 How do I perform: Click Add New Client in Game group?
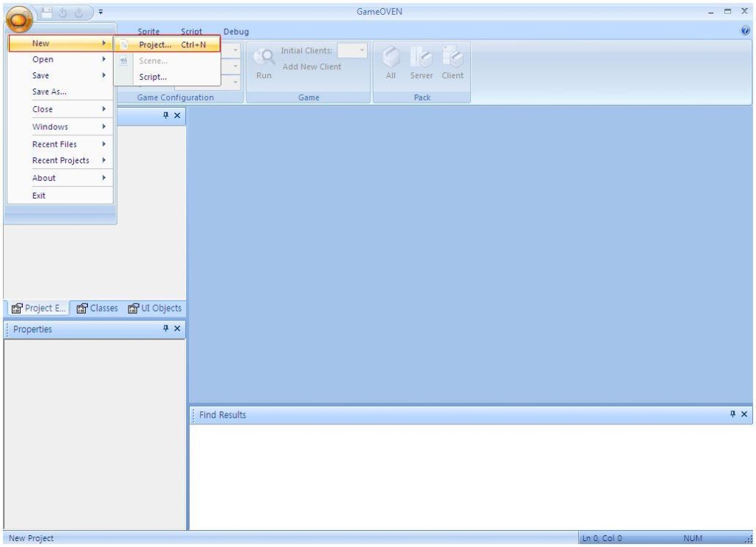tap(312, 66)
